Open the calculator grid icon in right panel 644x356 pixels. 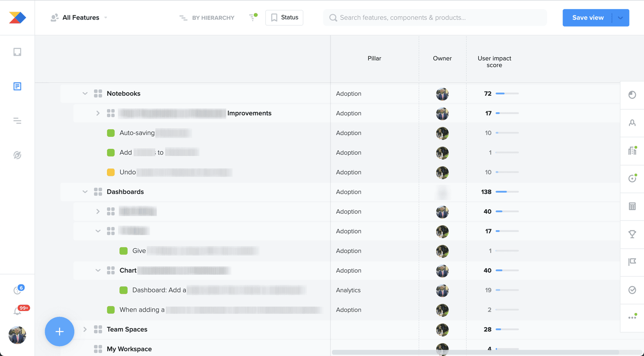[632, 206]
